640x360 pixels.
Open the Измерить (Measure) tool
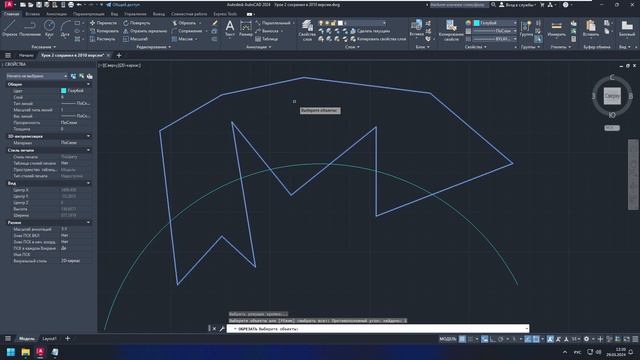pyautogui.click(x=556, y=28)
